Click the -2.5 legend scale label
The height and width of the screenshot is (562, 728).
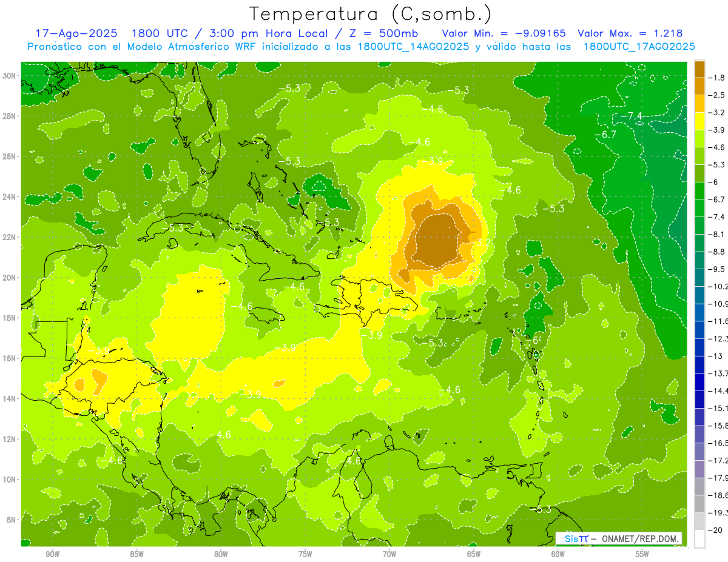(717, 95)
